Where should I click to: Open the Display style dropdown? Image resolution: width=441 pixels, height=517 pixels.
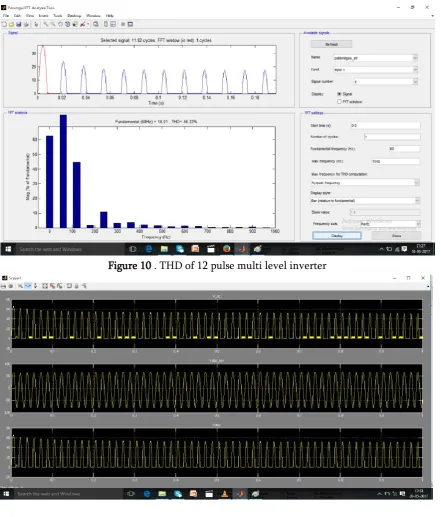click(365, 201)
